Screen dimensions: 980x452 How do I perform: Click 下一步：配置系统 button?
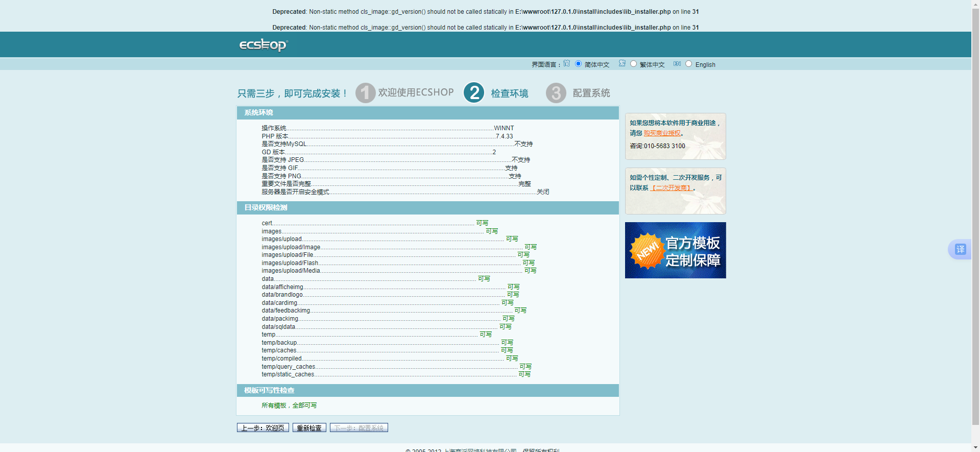click(x=359, y=427)
